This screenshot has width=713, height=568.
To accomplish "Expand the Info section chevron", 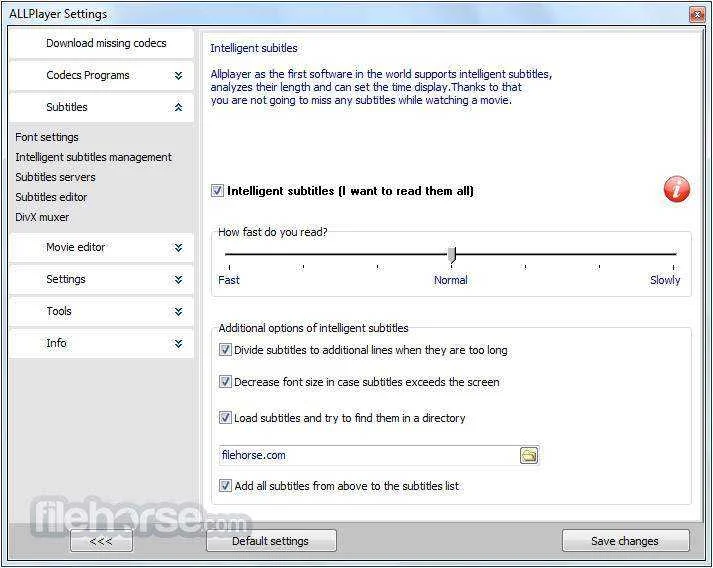I will coord(178,343).
